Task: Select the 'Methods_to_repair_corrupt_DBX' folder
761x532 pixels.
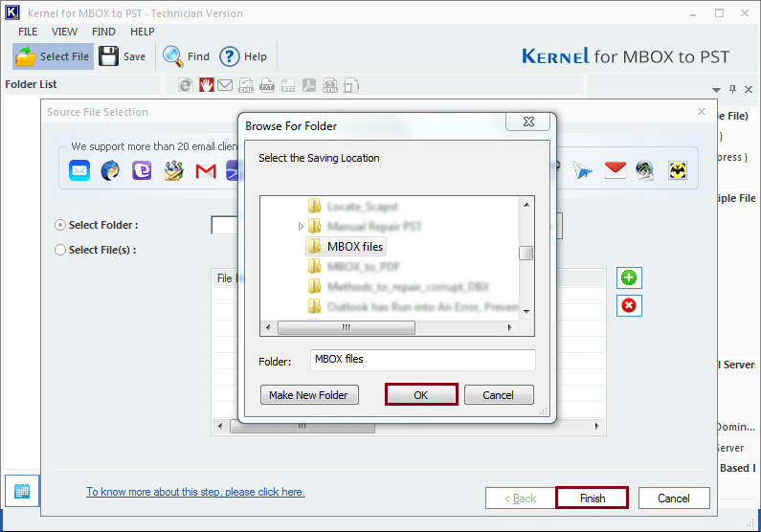Action: tap(408, 287)
